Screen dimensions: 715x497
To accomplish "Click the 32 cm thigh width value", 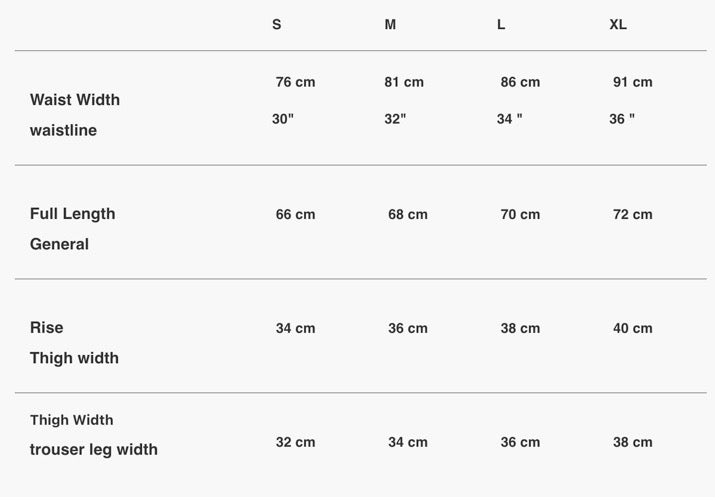I will click(295, 442).
